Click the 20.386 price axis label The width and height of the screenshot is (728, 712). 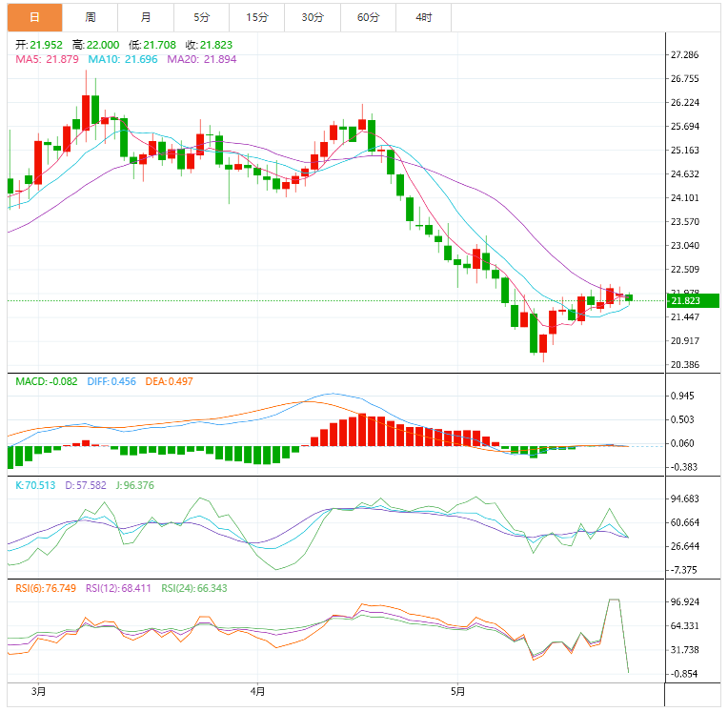685,365
